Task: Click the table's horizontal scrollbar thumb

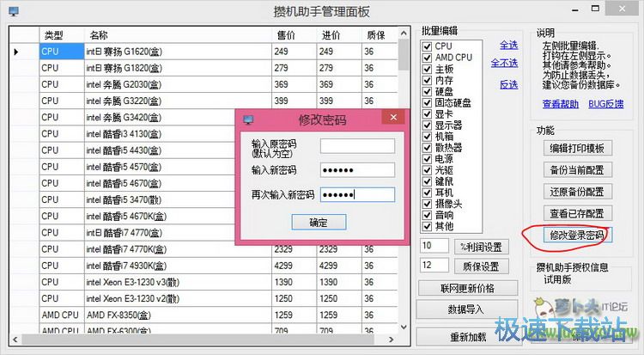Action: click(198, 340)
